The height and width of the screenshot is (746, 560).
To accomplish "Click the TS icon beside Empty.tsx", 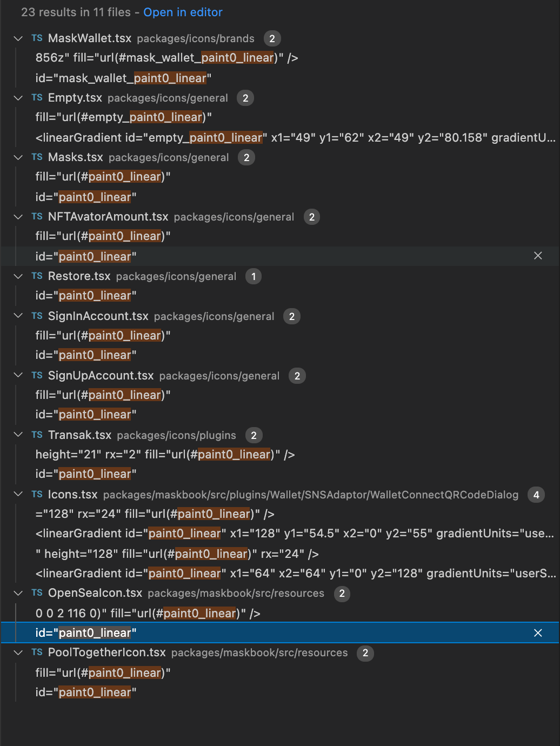I will 36,98.
